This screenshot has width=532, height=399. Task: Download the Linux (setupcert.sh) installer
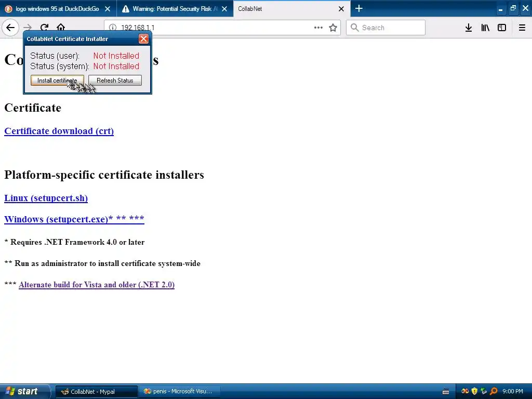pos(46,198)
